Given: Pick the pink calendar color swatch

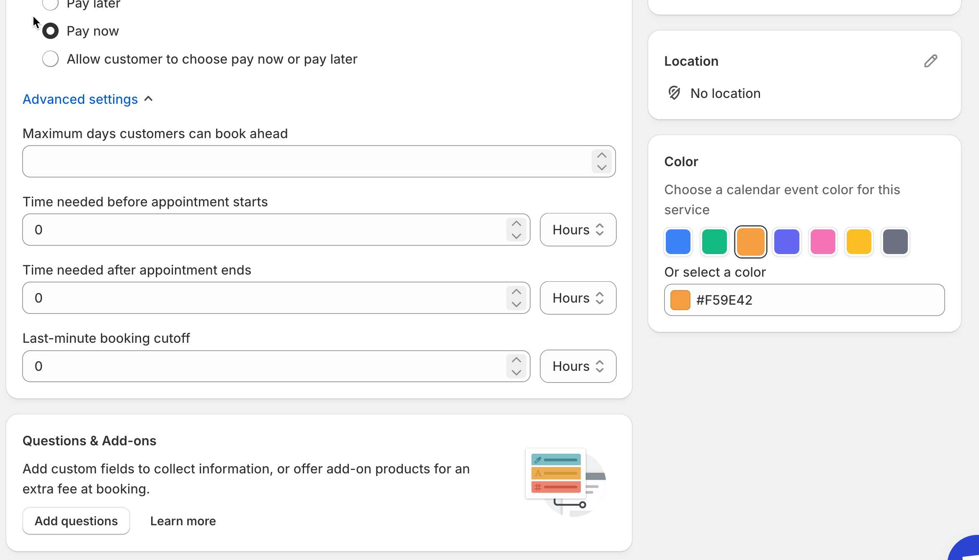Looking at the screenshot, I should pyautogui.click(x=822, y=241).
